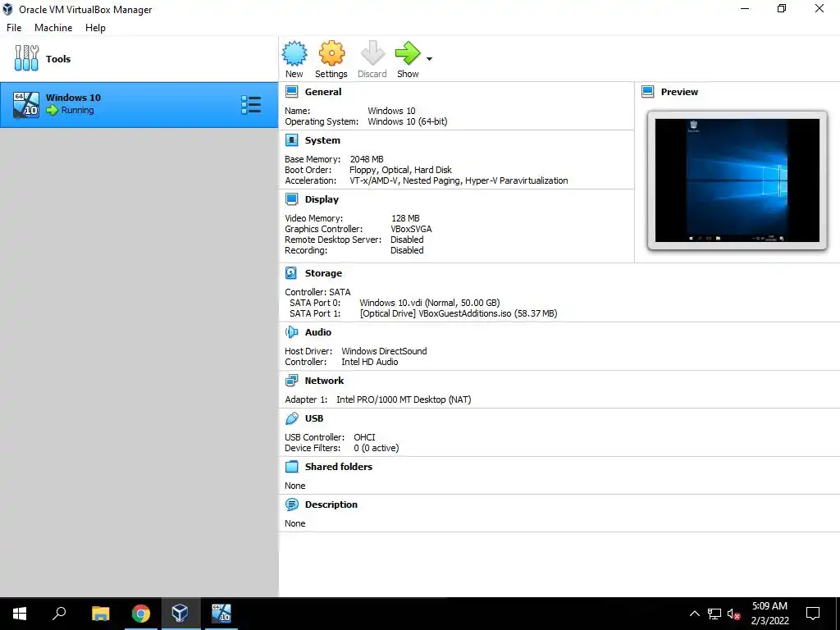Click the Shared folders section icon
This screenshot has height=630, width=840.
pos(291,467)
